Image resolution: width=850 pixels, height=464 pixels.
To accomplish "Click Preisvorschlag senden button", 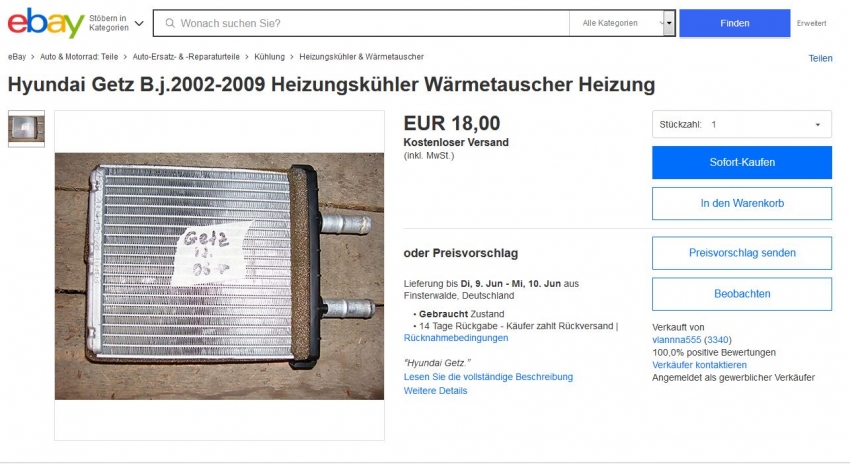I will click(742, 253).
